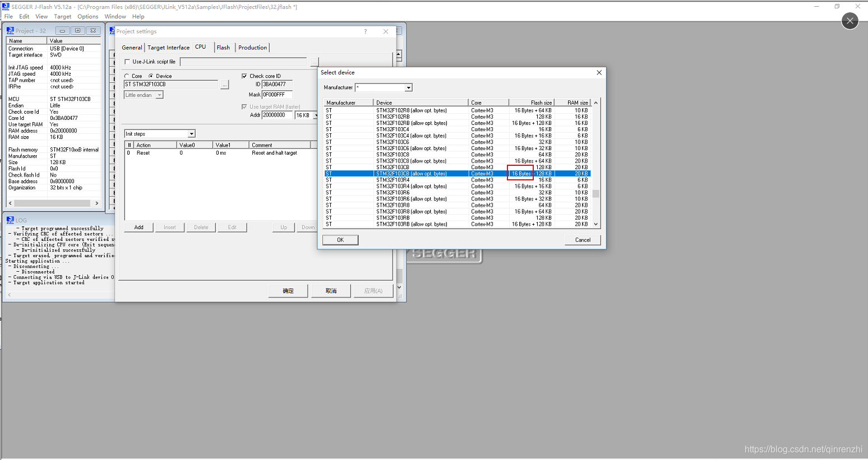Viewport: 868px width, 460px height.
Task: Sort device list by RAM size header
Action: [572, 103]
